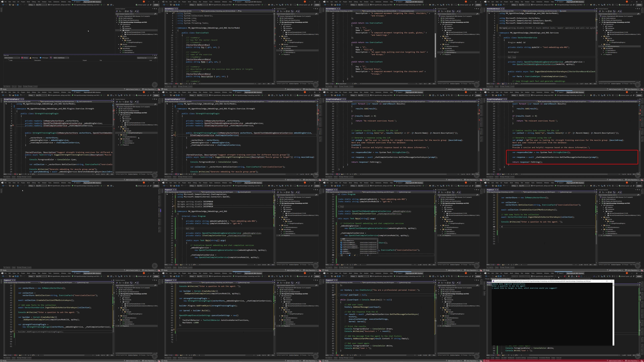This screenshot has height=362, width=644.
Task: Click the Search Error List magnifier icon
Action: pos(155,58)
